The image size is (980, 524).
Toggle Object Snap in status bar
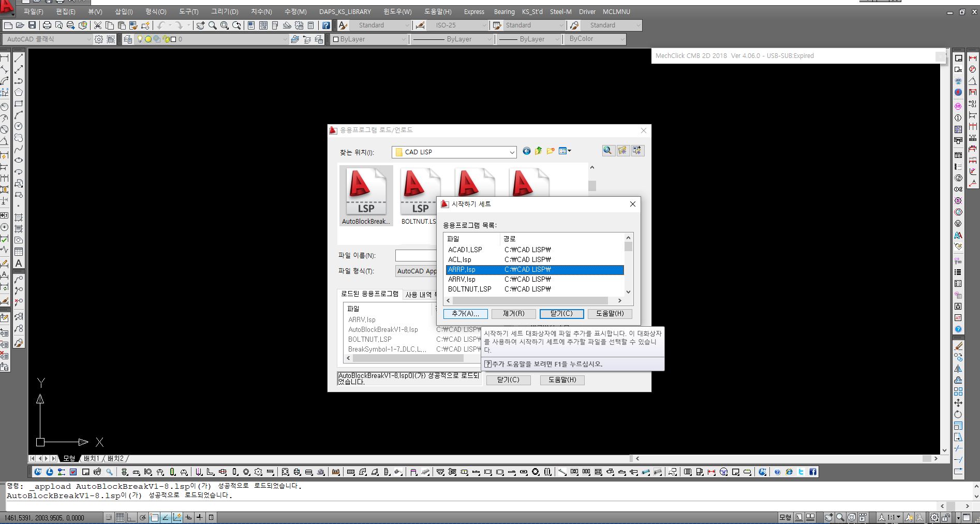click(155, 517)
